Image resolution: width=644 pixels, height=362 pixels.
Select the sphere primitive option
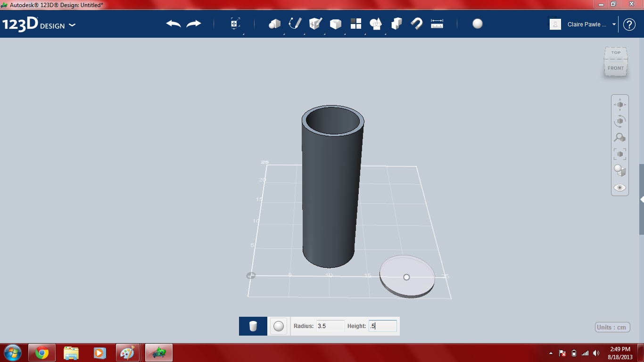279,326
